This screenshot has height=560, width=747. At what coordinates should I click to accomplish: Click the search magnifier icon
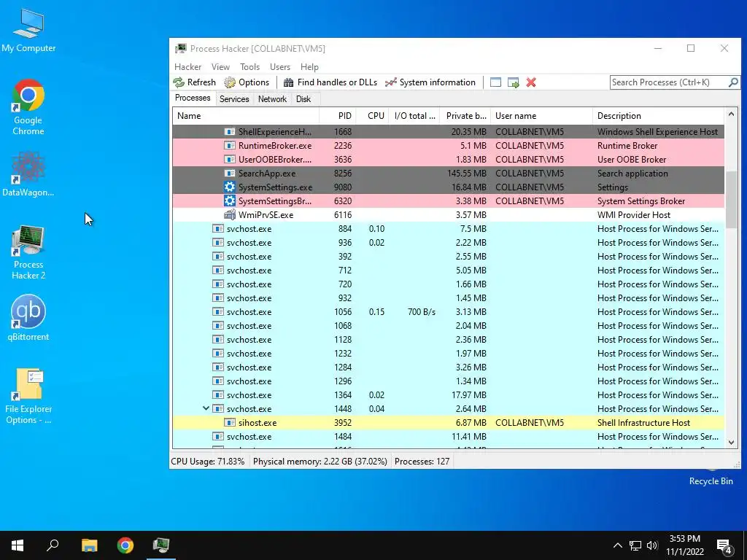733,82
